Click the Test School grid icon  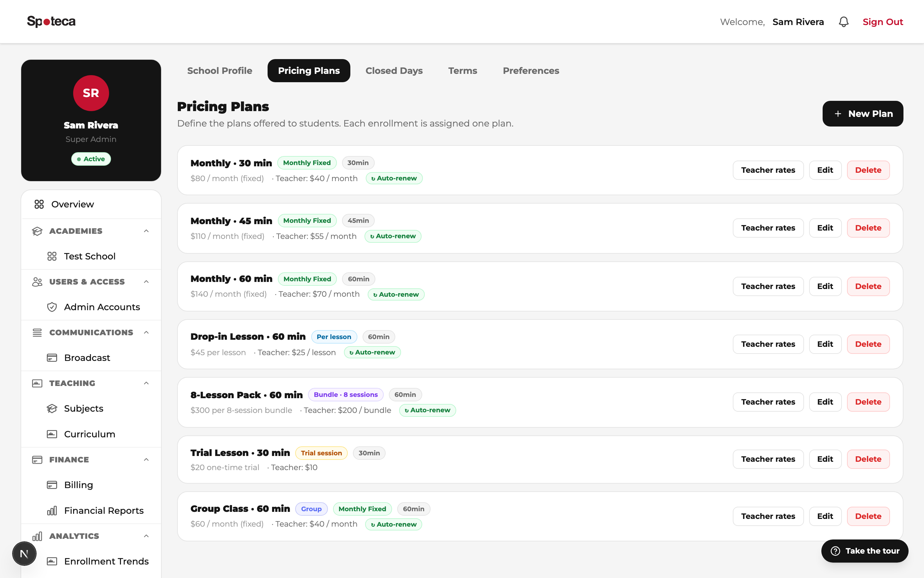[x=52, y=256]
